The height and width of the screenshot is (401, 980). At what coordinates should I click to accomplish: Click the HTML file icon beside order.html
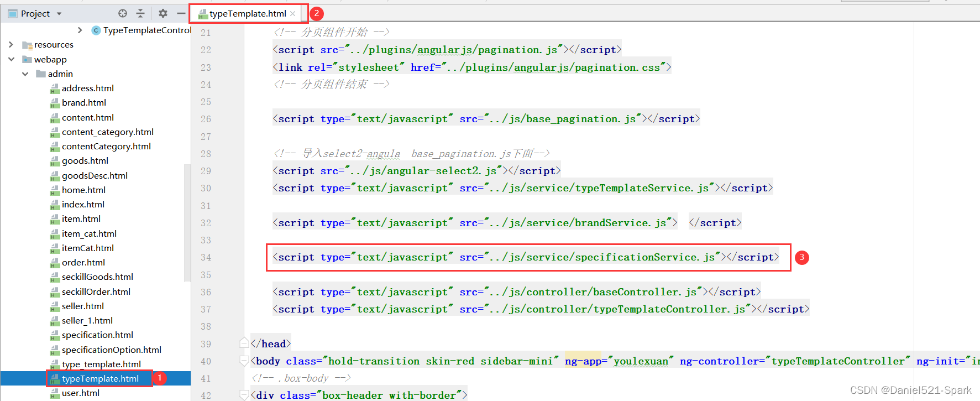point(55,263)
